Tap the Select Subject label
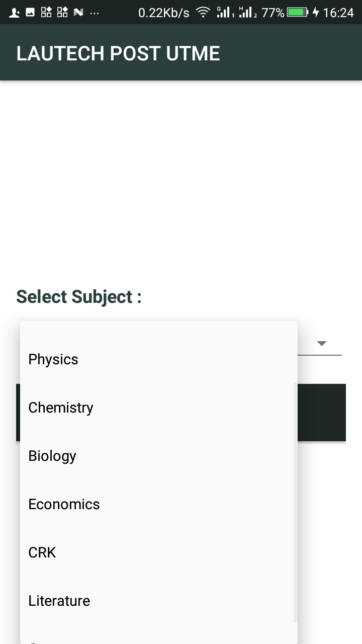Viewport: 362px width, 644px height. 79,297
